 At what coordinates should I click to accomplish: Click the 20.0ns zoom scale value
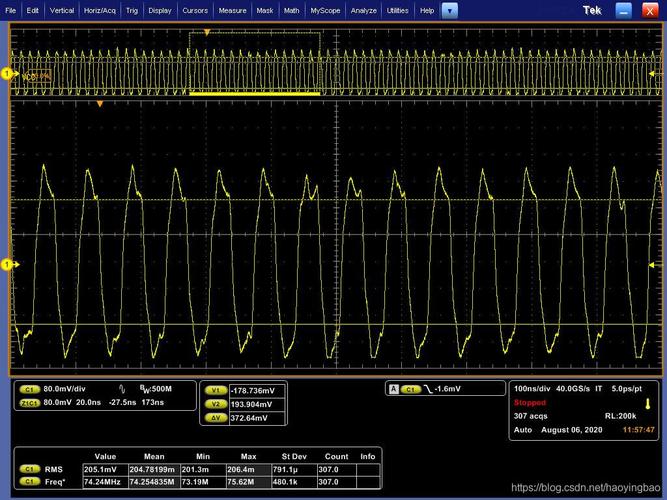[x=88, y=403]
